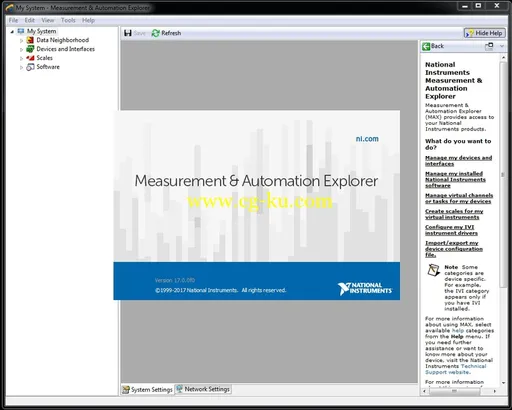
Task: Click the Save floppy disk icon
Action: (x=128, y=33)
